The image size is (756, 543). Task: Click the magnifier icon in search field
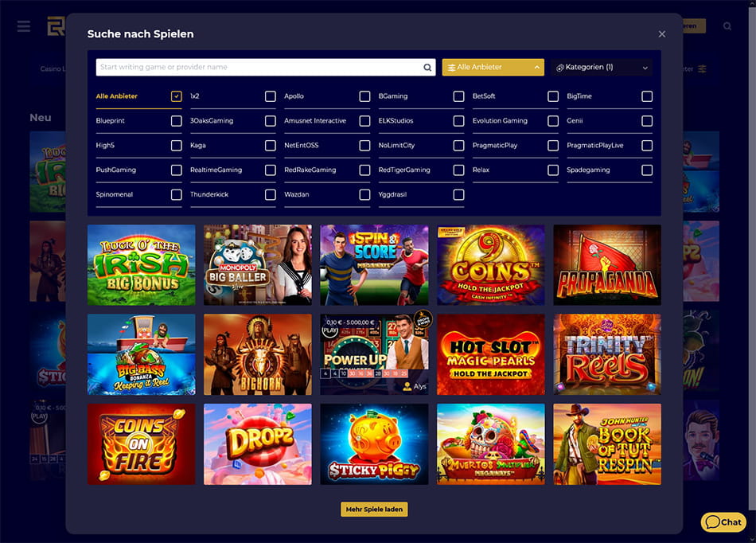point(427,68)
